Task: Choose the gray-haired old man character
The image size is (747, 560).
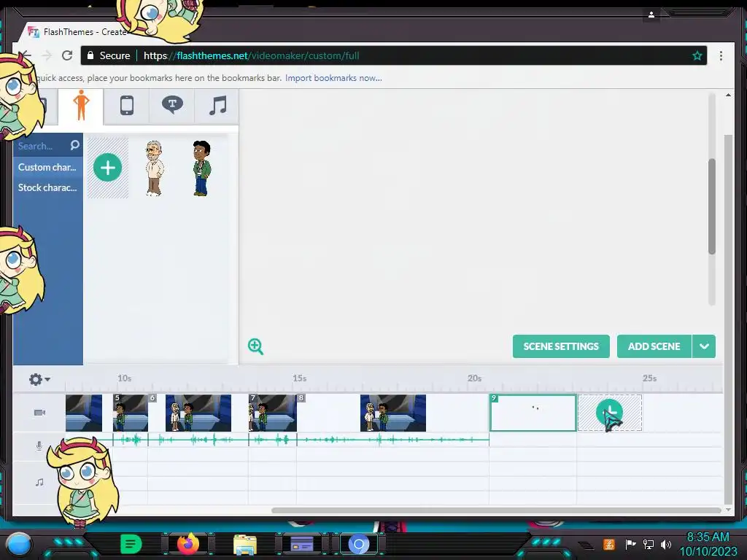Action: [x=154, y=168]
